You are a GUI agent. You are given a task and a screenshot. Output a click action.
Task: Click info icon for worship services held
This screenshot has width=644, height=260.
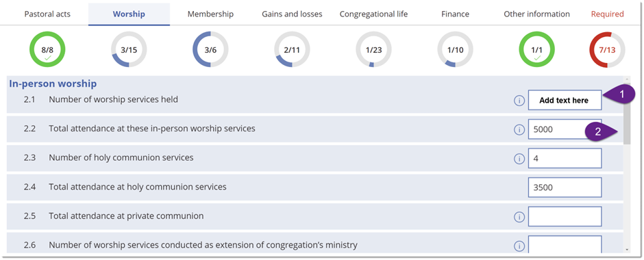(519, 101)
